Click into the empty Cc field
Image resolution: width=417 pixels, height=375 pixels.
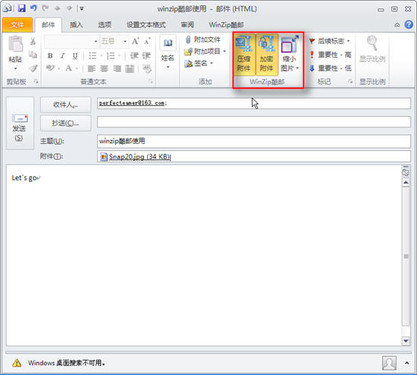254,122
